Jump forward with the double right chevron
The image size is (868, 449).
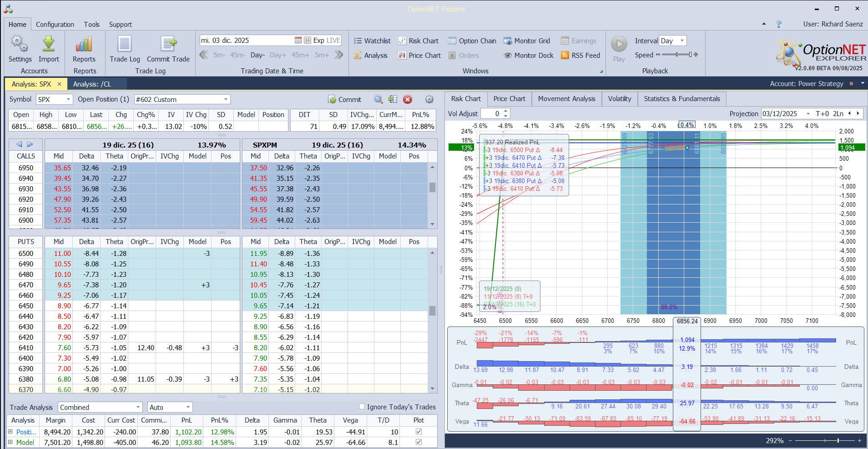tap(338, 55)
